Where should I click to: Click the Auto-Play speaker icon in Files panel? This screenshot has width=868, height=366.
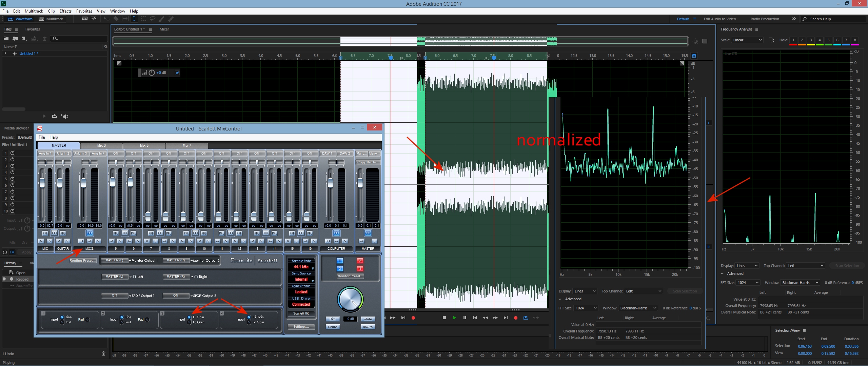coord(65,116)
